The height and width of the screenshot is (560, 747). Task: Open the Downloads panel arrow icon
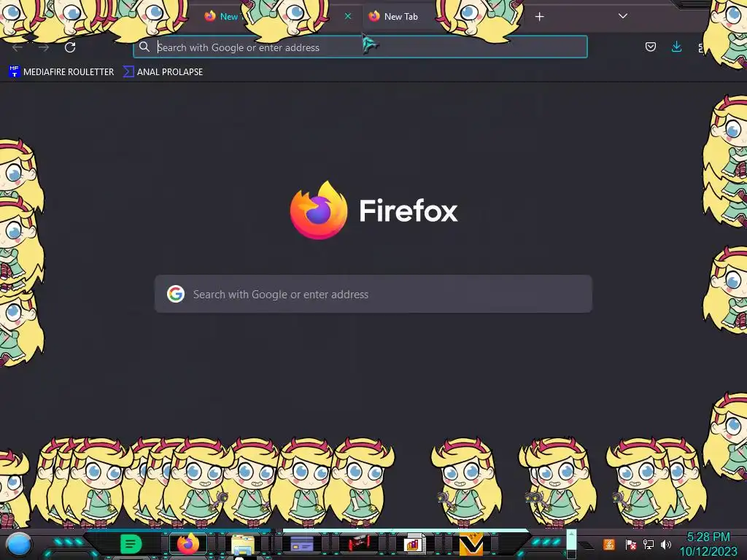pos(676,47)
